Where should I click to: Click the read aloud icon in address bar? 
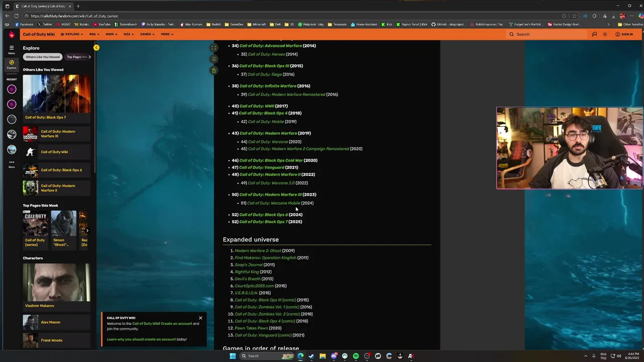585,16
